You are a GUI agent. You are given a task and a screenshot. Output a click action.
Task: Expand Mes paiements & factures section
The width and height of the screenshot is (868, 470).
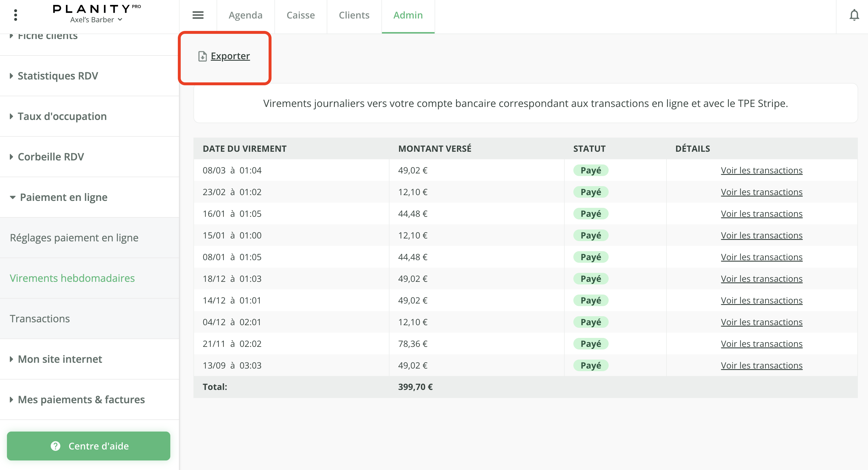tap(81, 399)
